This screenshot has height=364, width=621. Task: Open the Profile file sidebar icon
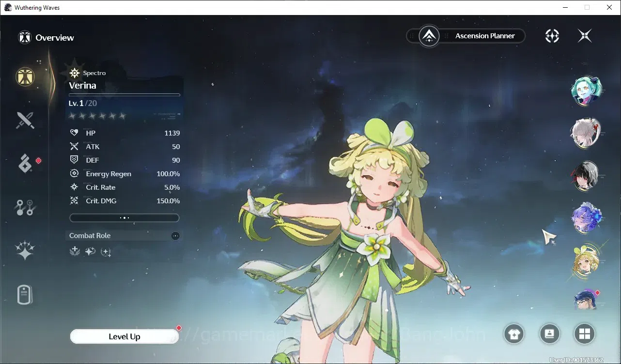25,294
